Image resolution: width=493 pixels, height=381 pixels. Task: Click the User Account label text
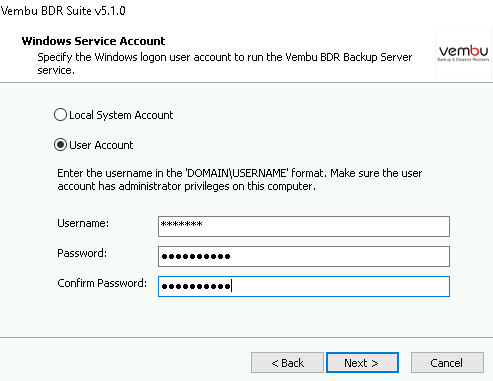[x=101, y=145]
